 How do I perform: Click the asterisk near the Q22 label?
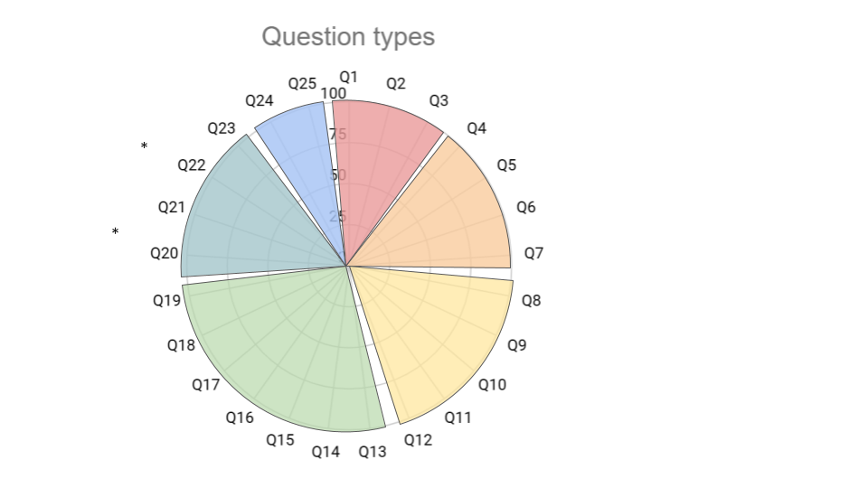(144, 146)
